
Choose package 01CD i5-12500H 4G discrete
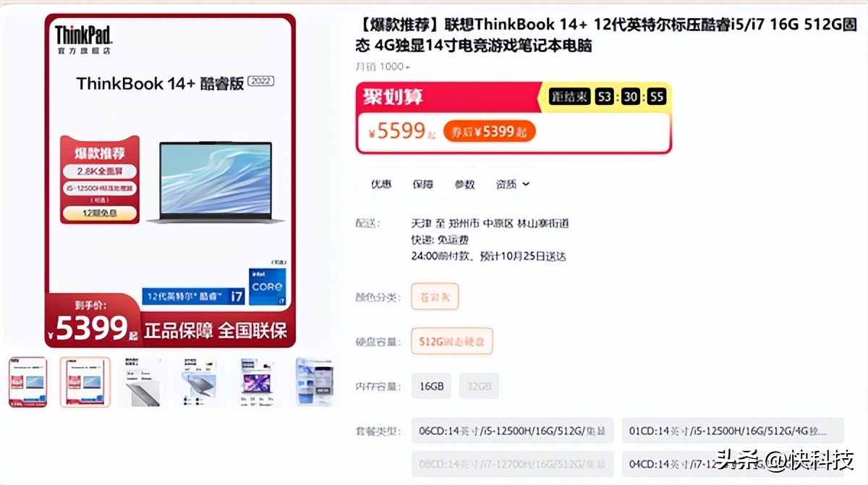pos(733,431)
